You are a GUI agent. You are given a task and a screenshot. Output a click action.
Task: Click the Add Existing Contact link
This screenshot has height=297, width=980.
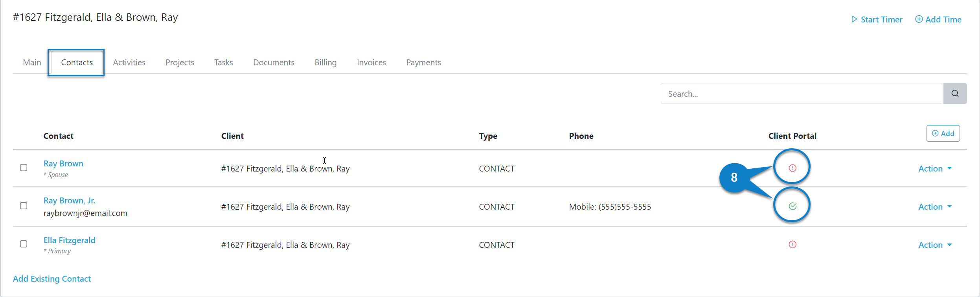[51, 279]
